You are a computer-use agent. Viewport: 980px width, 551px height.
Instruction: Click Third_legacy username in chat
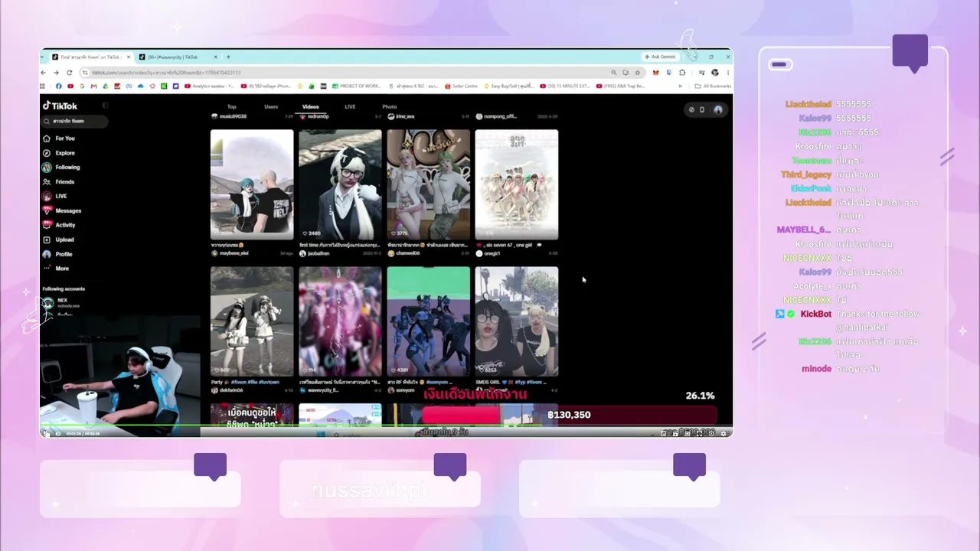[x=806, y=174]
